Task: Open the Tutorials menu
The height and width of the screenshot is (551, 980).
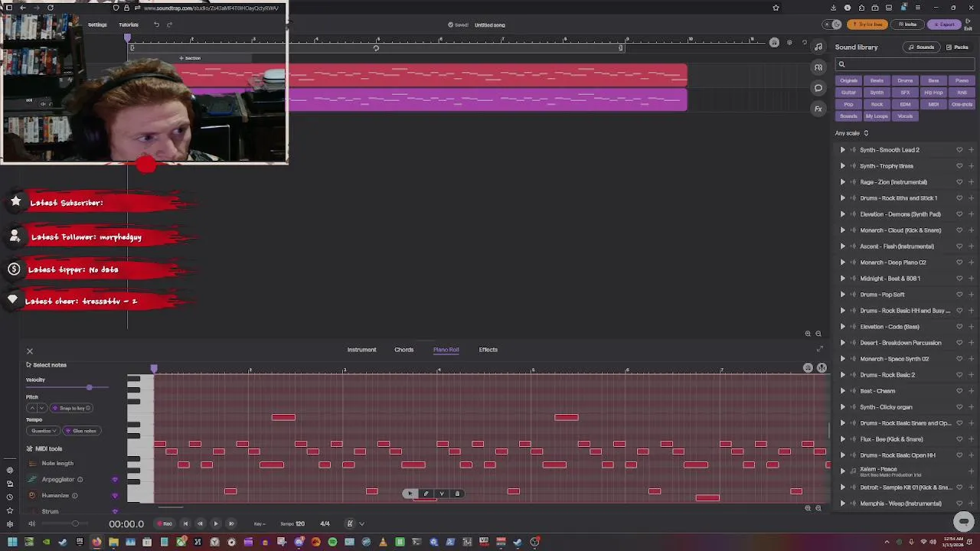Action: [129, 24]
